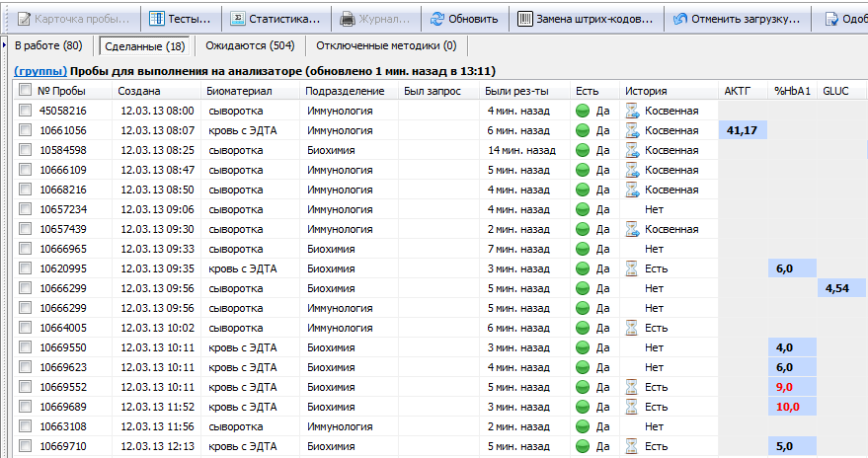Click history hourglass icon for sample 10669689
The width and height of the screenshot is (868, 458).
coord(632,407)
